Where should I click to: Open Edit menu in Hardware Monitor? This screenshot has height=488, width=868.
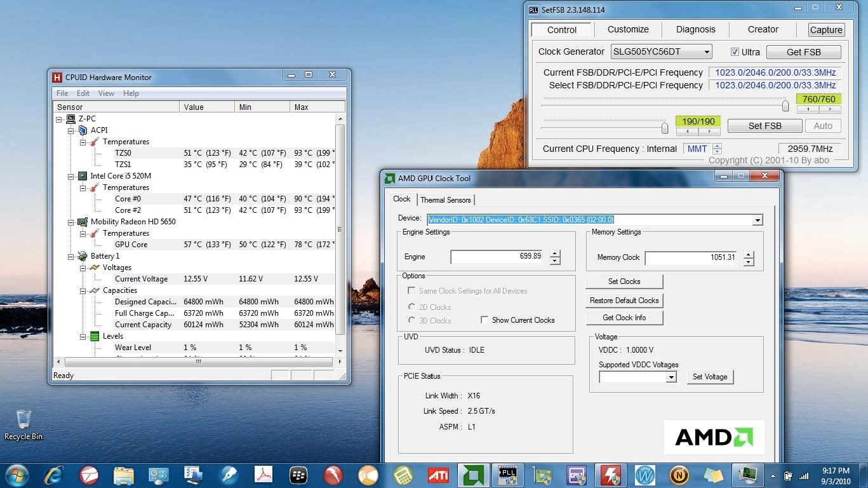pos(83,93)
